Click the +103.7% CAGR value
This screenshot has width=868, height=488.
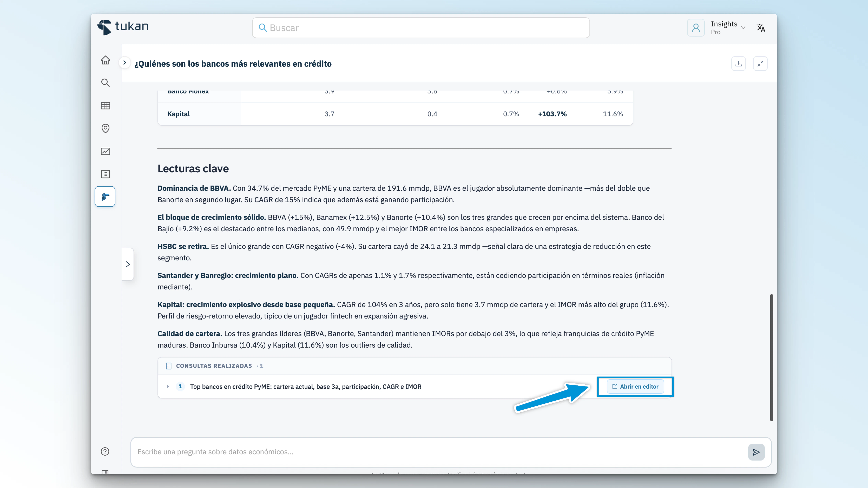click(x=552, y=114)
